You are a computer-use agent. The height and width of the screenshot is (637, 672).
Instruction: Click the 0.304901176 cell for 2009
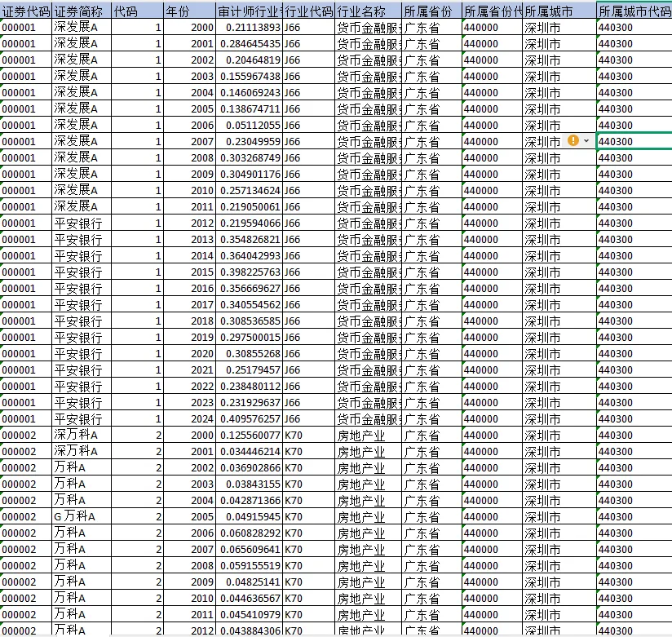[x=249, y=174]
